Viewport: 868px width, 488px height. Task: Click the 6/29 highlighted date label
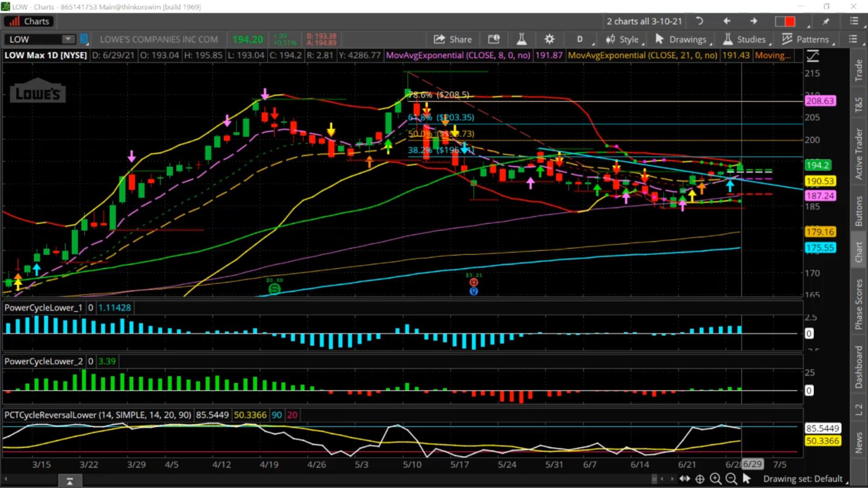tap(753, 464)
